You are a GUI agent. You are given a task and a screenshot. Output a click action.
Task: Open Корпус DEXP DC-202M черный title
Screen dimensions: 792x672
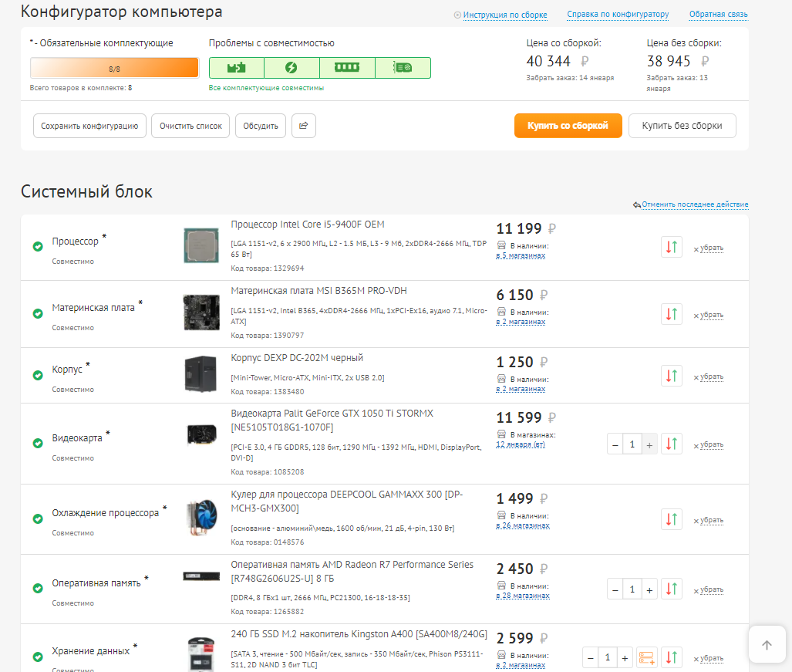297,358
